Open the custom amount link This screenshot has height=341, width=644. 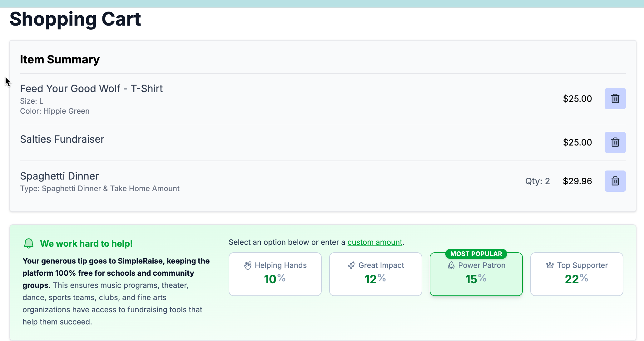coord(375,242)
